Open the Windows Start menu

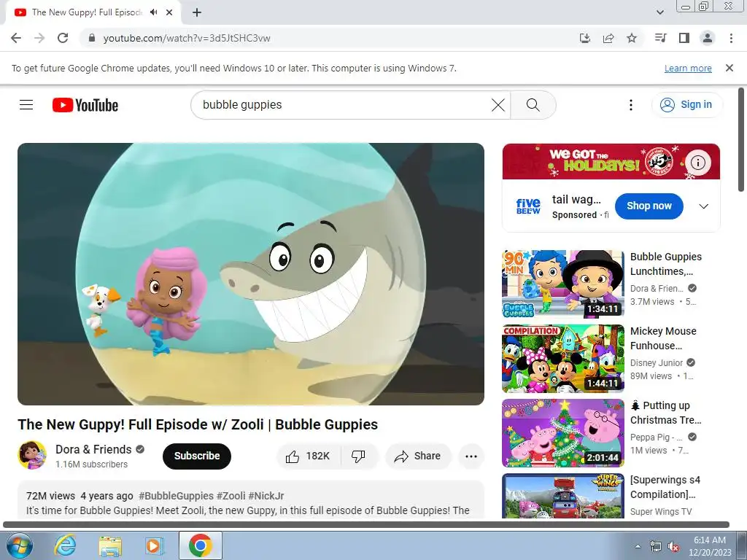tap(19, 545)
